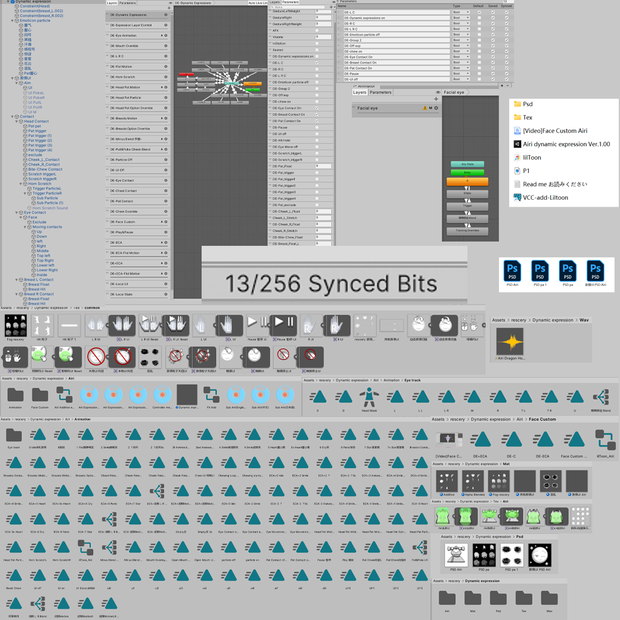Image resolution: width=620 pixels, height=620 pixels.
Task: Click the DE-Pat_Float value field
Action: tap(323, 166)
